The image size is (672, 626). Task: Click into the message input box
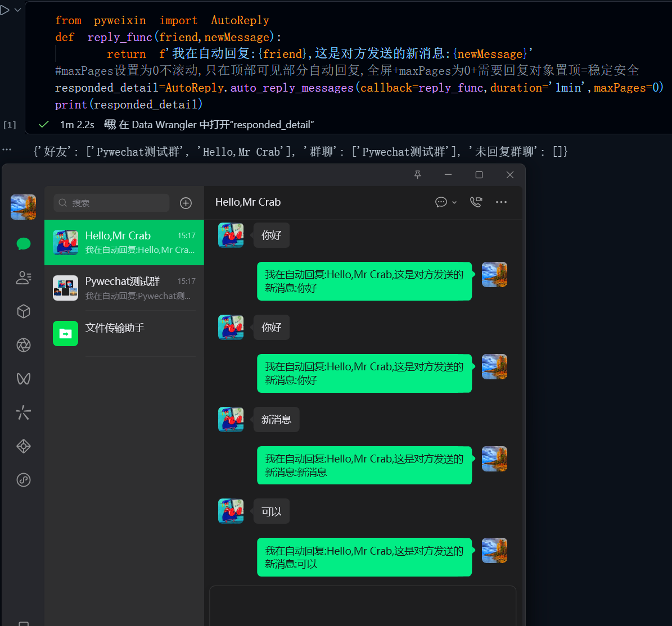(363, 606)
